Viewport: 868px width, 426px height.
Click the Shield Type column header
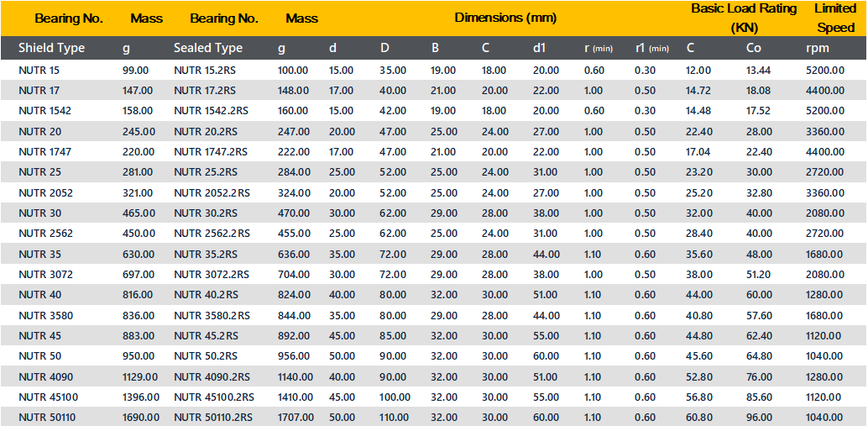(51, 48)
